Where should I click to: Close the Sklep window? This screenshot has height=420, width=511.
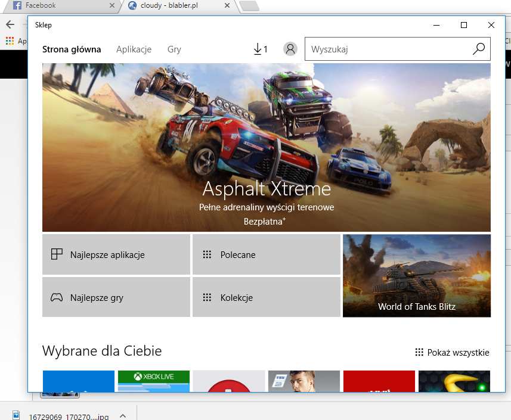pos(491,25)
